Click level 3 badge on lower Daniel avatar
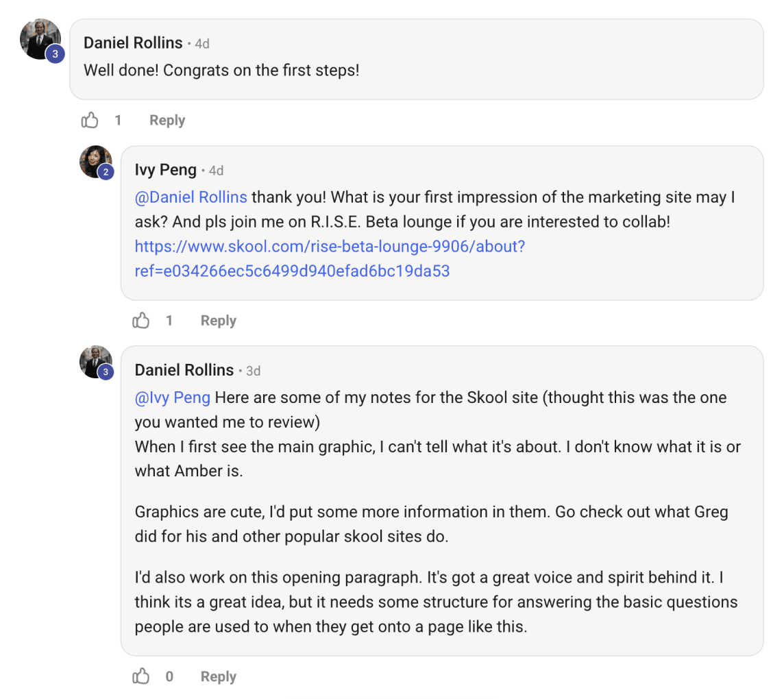The height and width of the screenshot is (699, 784). point(106,372)
